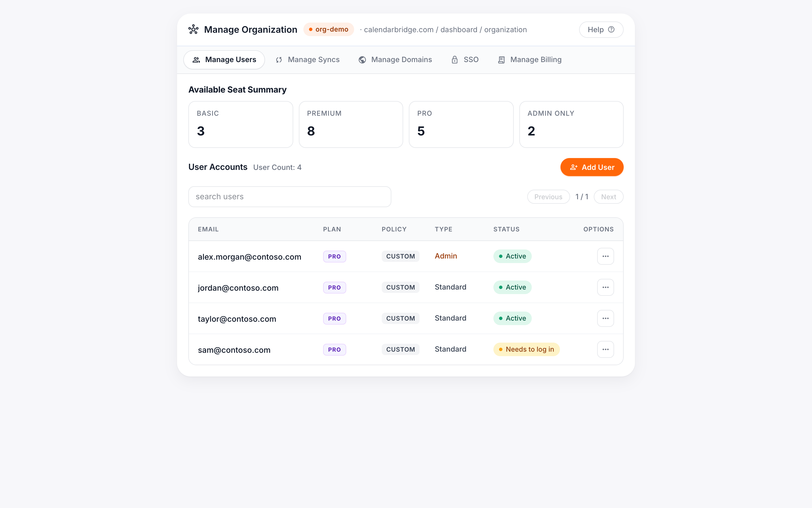Click the CUSTOM policy badge for taylor
812x508 pixels.
(x=400, y=319)
